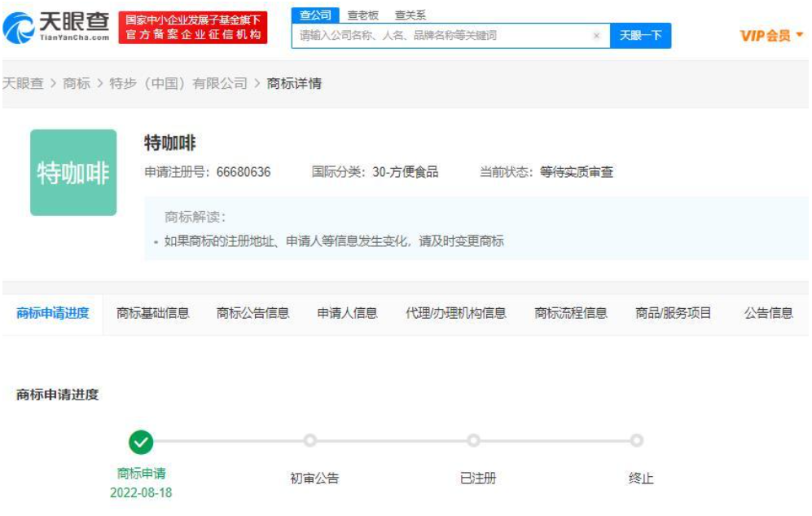Viewport: 812px width, 516px height.
Task: Switch to the 公告信息 tab
Action: (x=769, y=313)
